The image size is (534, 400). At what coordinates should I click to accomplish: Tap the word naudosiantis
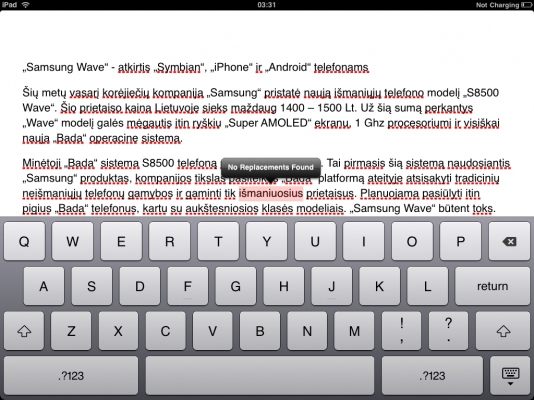coord(478,163)
